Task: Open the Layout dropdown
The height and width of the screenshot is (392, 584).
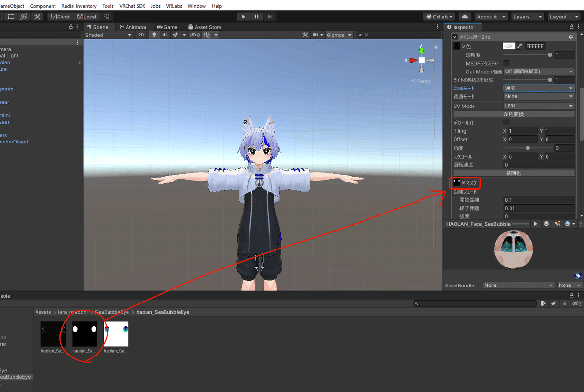Action: [x=565, y=17]
